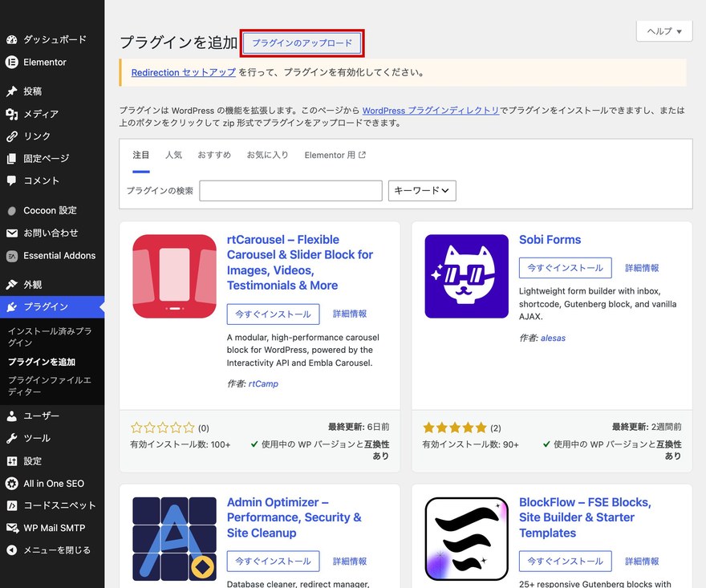Click the Elementor logo icon
This screenshot has height=588, width=706.
pos(12,62)
